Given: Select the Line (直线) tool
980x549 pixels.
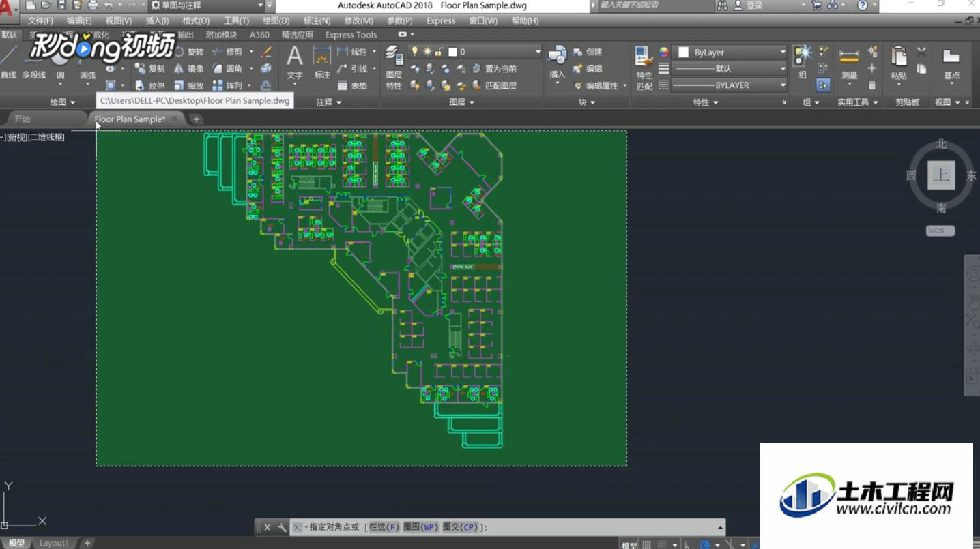Looking at the screenshot, I should (x=8, y=63).
